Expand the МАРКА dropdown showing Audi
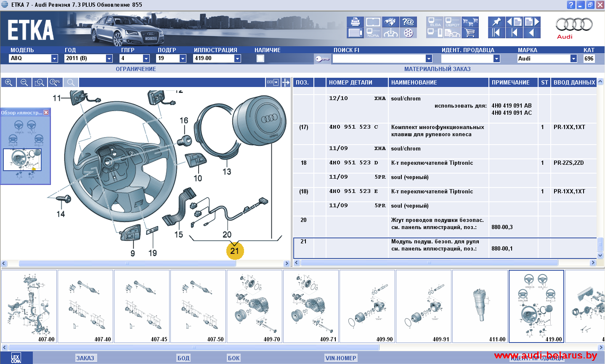 click(573, 58)
